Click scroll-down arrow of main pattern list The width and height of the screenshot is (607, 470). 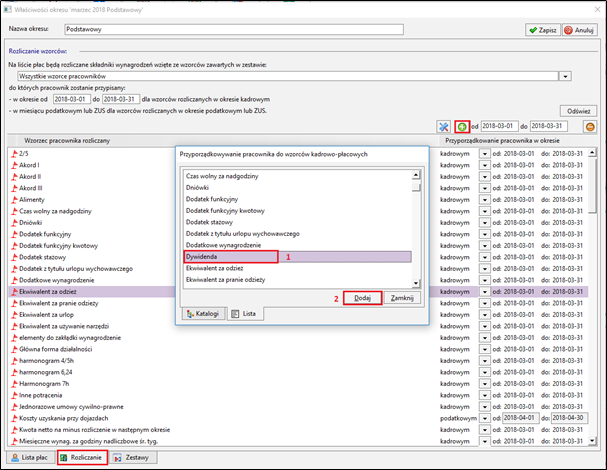click(592, 441)
